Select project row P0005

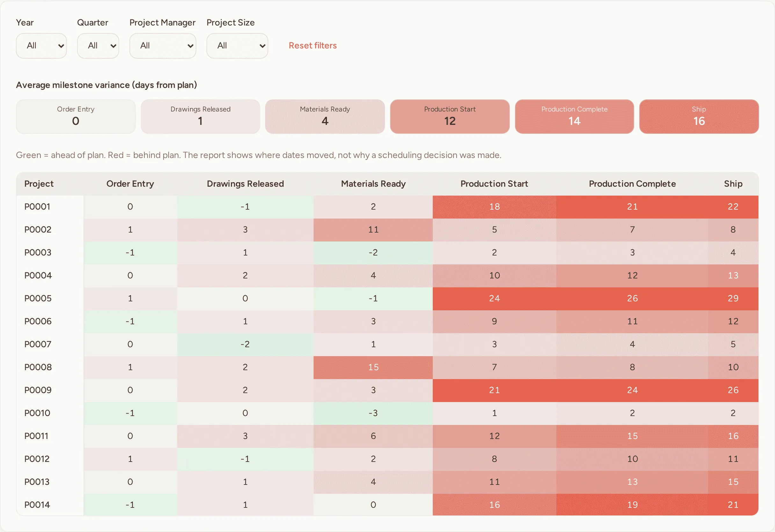pos(387,299)
